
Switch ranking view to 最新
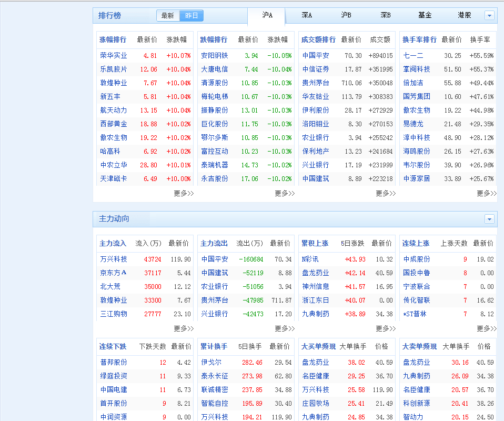(x=168, y=16)
